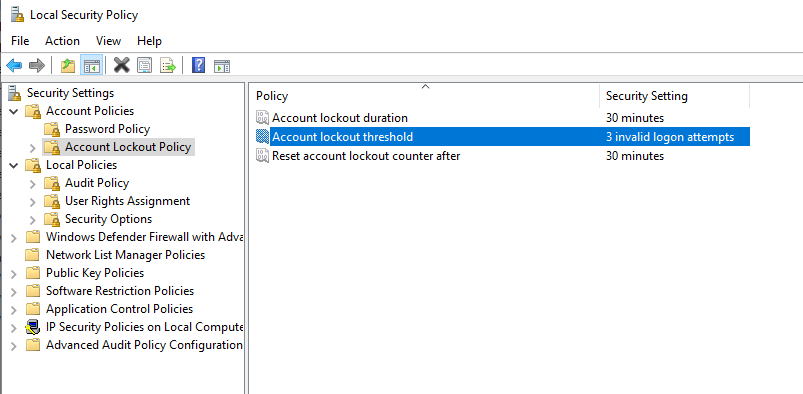This screenshot has height=394, width=803.
Task: Open the View menu
Action: coord(109,41)
